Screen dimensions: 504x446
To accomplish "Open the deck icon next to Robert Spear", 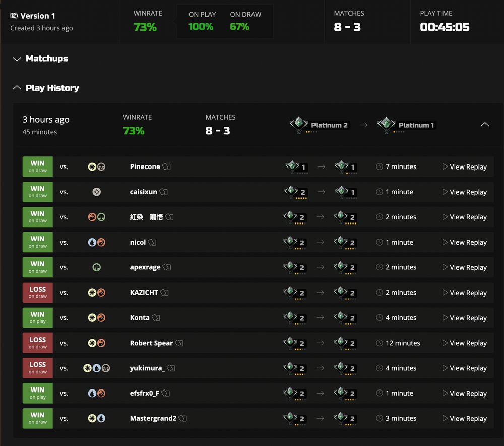I will pos(179,343).
